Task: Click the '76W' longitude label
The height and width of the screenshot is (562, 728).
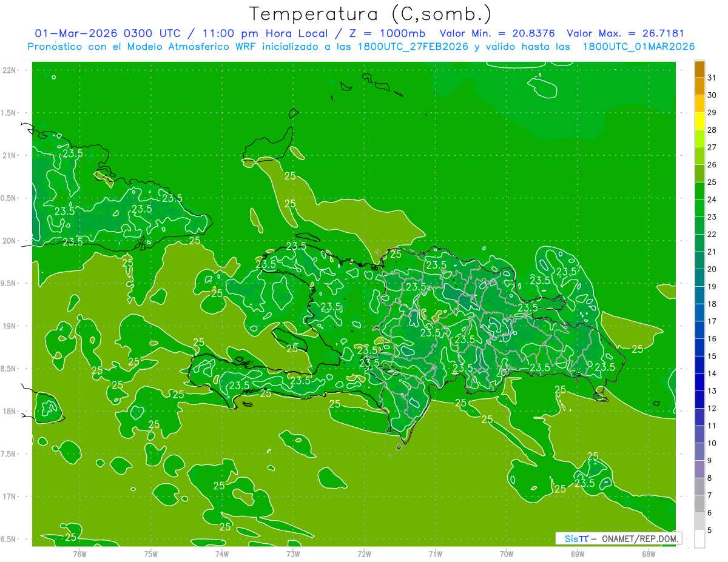Action: 79,554
